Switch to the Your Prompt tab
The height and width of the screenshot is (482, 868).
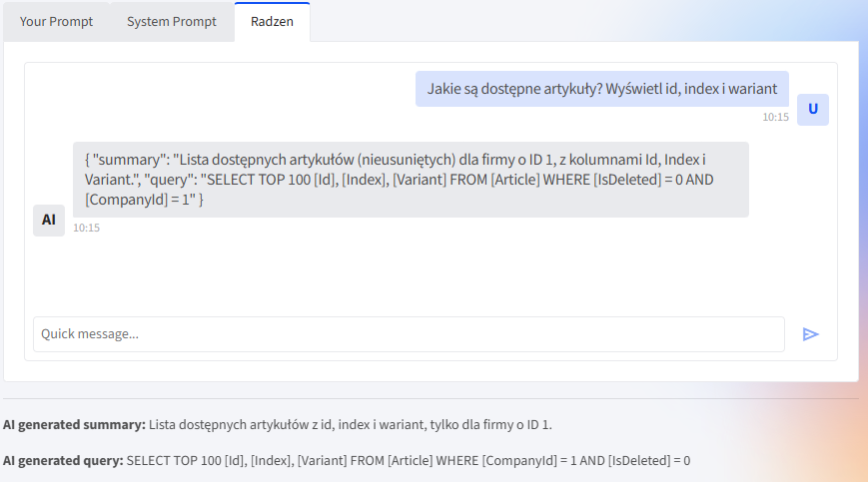pyautogui.click(x=57, y=22)
